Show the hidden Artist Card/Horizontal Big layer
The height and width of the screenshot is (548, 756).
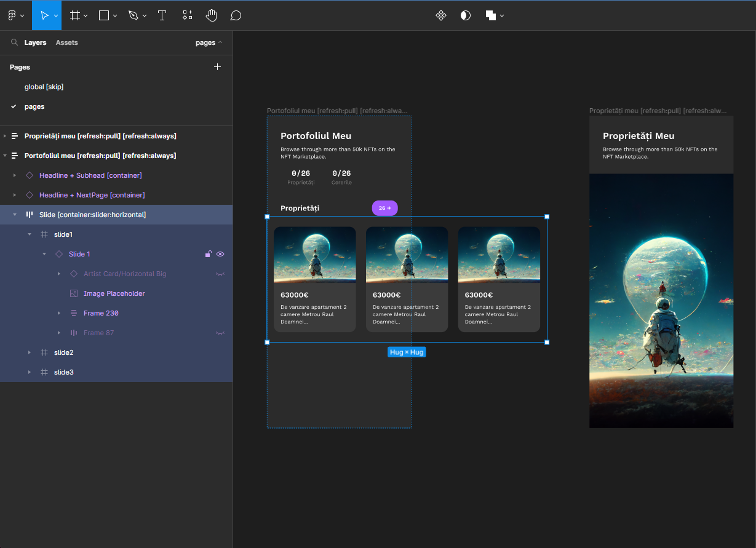tap(220, 274)
